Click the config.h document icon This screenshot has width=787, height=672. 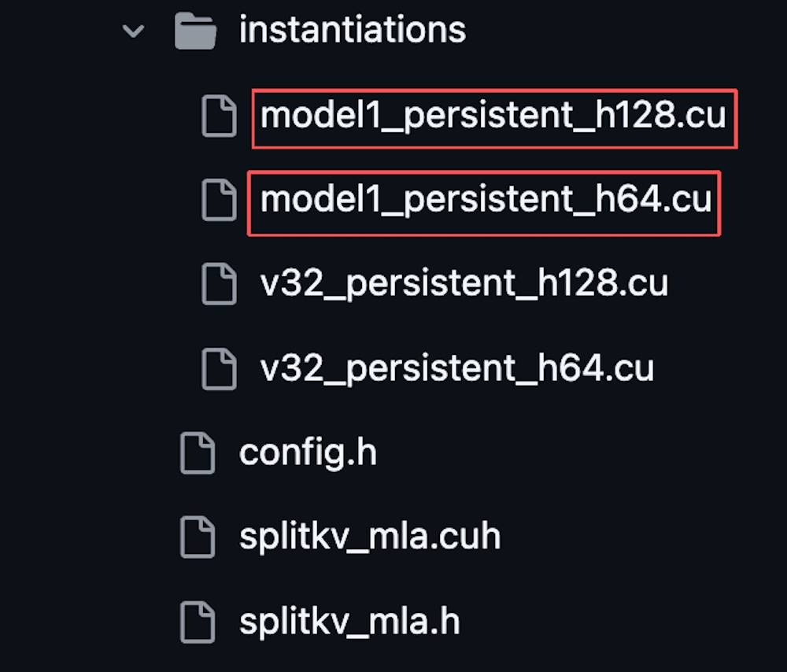197,452
